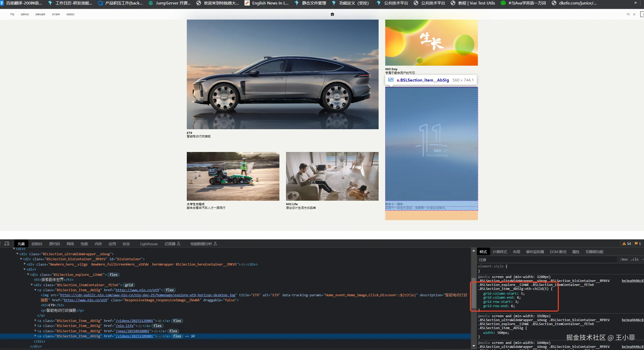Click the headset support icon in page header
This screenshot has height=350, width=644.
pyautogui.click(x=628, y=14)
